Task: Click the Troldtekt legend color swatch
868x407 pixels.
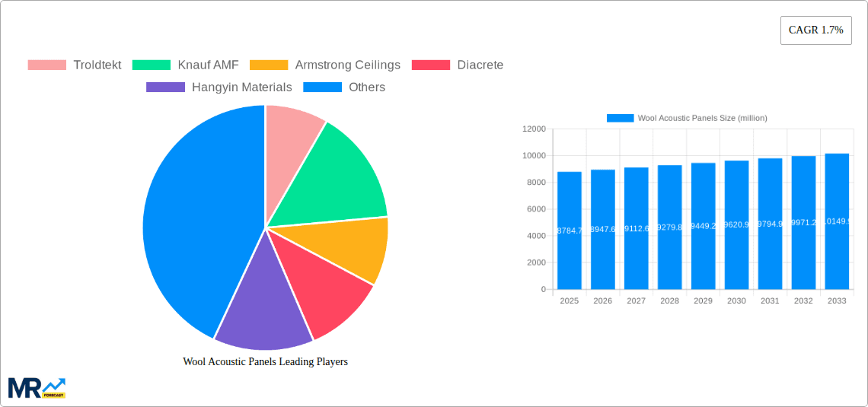Action: [47, 65]
